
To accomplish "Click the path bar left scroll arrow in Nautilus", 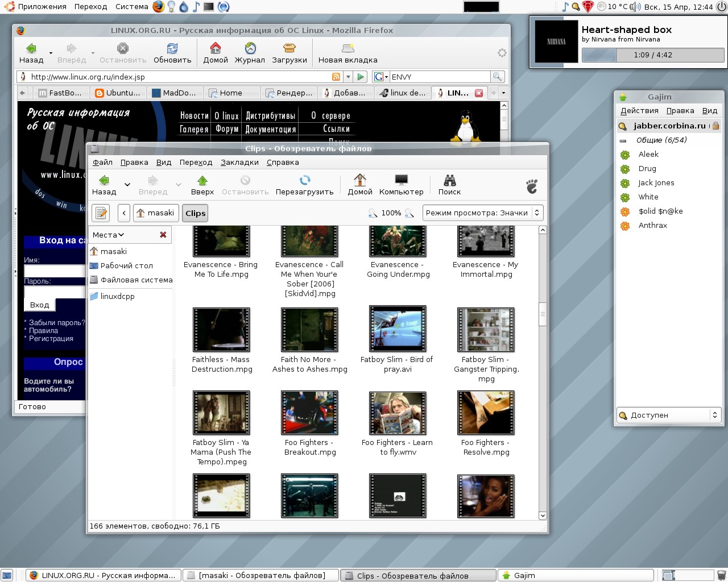I will click(124, 213).
